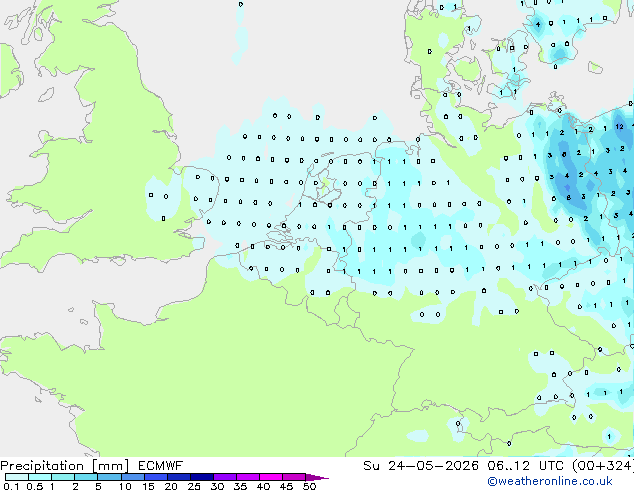Click the time range '06..12 UTC'
634x490 pixels.
point(526,466)
